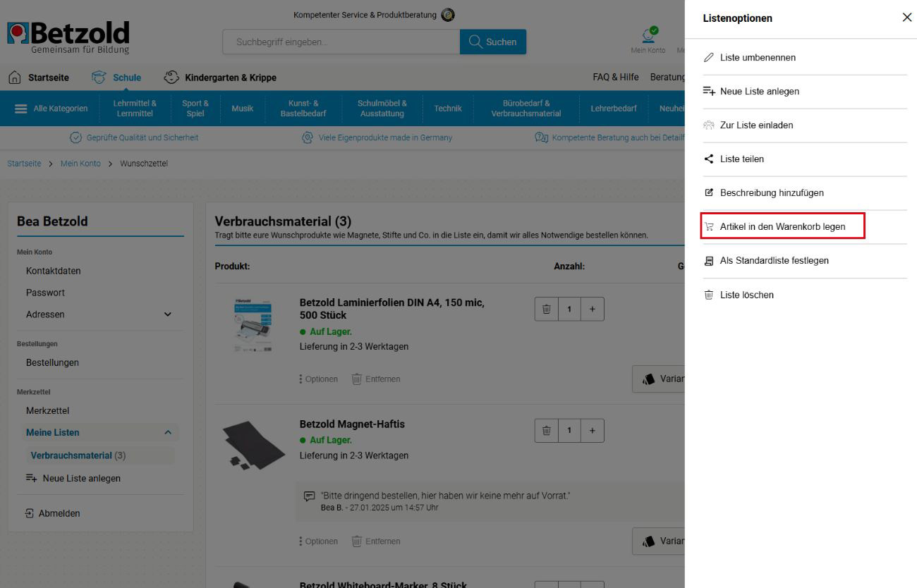Open Sport & Spiel category
Viewport: 917px width, 588px height.
(195, 109)
